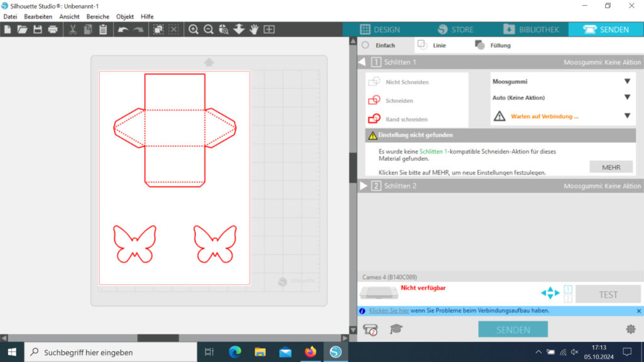Switch to the Linie cut mode tab
Image resolution: width=644 pixels, height=362 pixels.
(x=431, y=45)
